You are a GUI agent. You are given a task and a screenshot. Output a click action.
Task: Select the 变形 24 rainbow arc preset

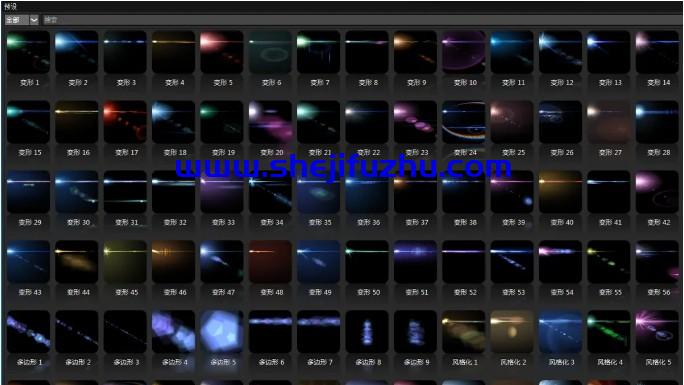[x=464, y=122]
